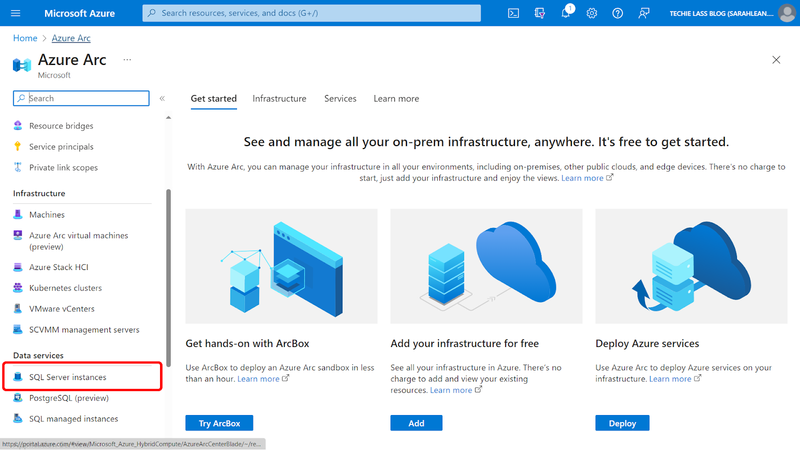Collapse the sidebar with double chevron
800x450 pixels.
coord(162,98)
